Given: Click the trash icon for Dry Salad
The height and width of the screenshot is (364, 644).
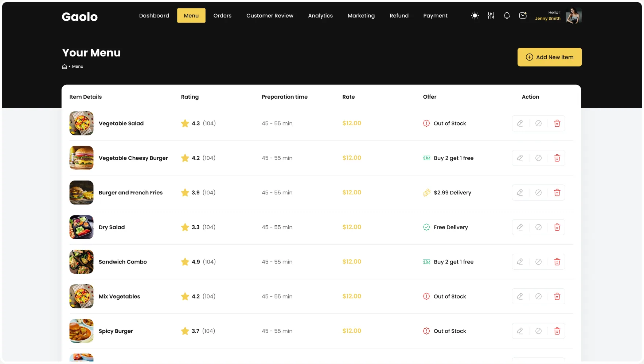Looking at the screenshot, I should click(557, 227).
